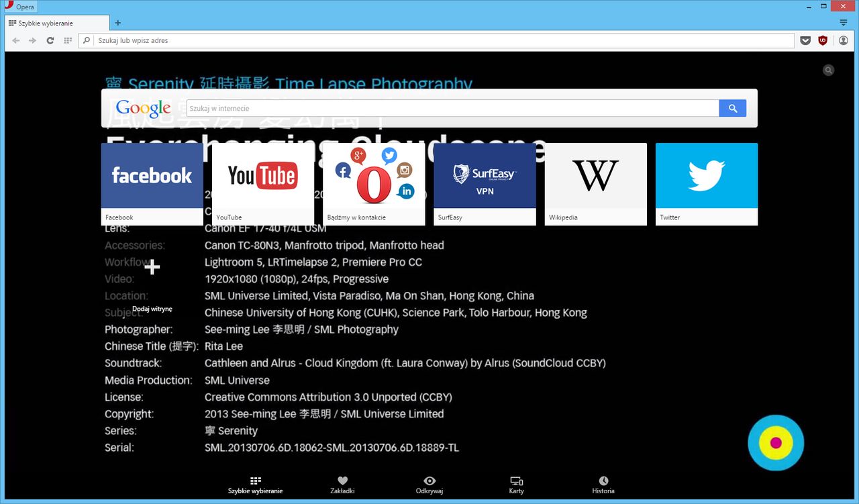
Task: Open the Facebook speed dial tile
Action: [x=152, y=184]
